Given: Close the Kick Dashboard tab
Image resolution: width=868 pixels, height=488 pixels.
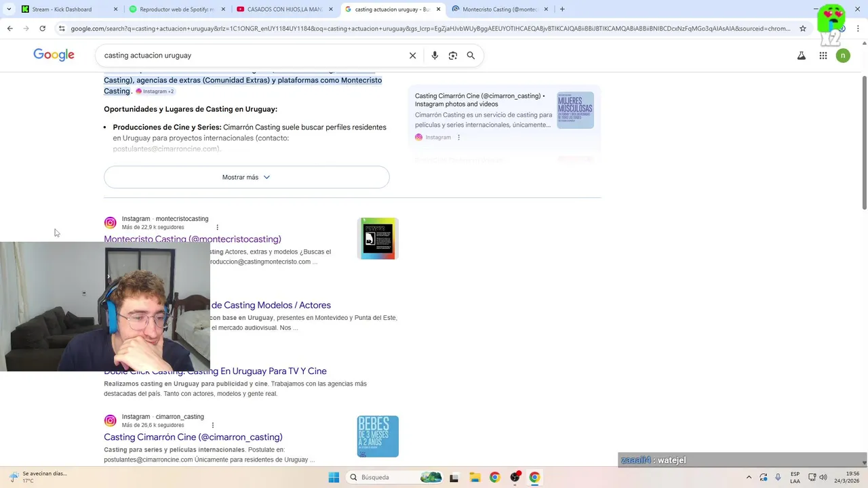Looking at the screenshot, I should click(115, 9).
